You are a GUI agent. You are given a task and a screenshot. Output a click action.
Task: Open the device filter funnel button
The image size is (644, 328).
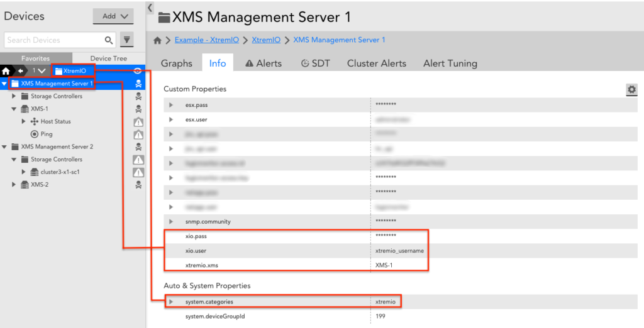click(x=127, y=40)
